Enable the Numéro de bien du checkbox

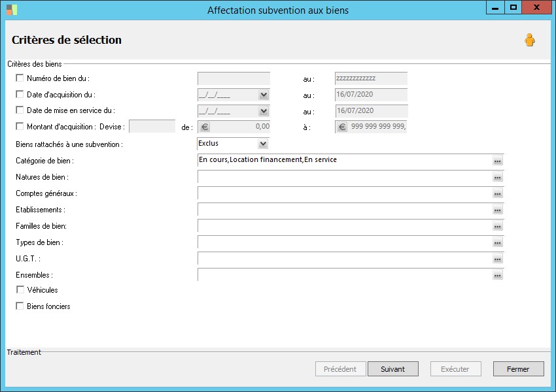[x=20, y=78]
